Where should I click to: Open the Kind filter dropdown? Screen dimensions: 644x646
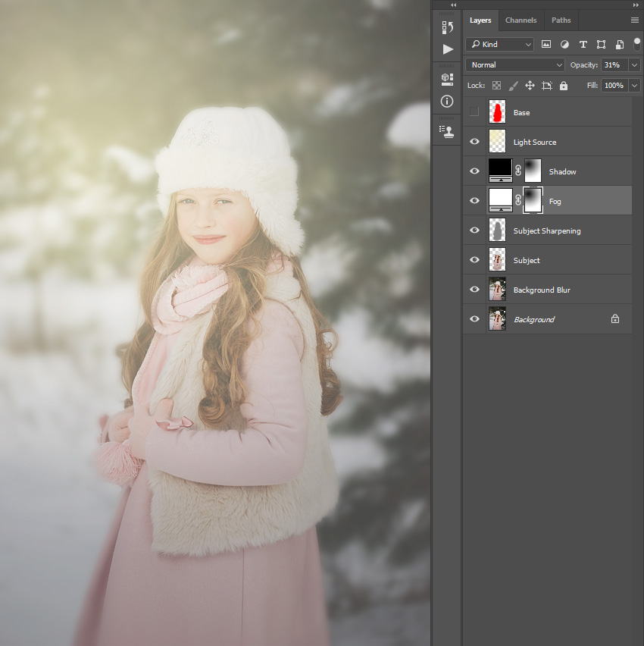(500, 45)
